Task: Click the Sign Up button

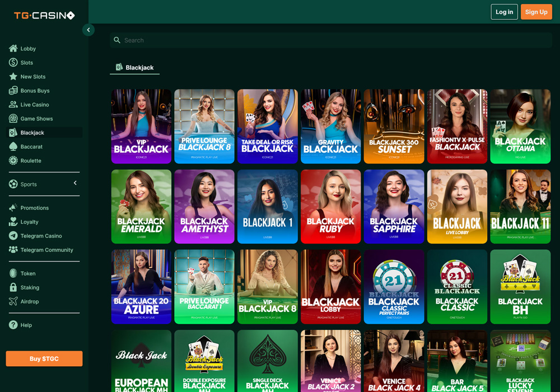Action: [536, 12]
